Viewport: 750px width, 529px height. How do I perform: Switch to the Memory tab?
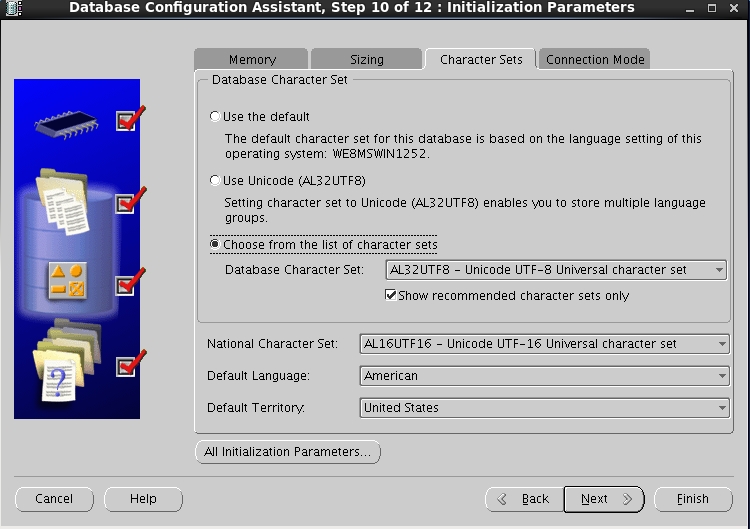tap(252, 60)
